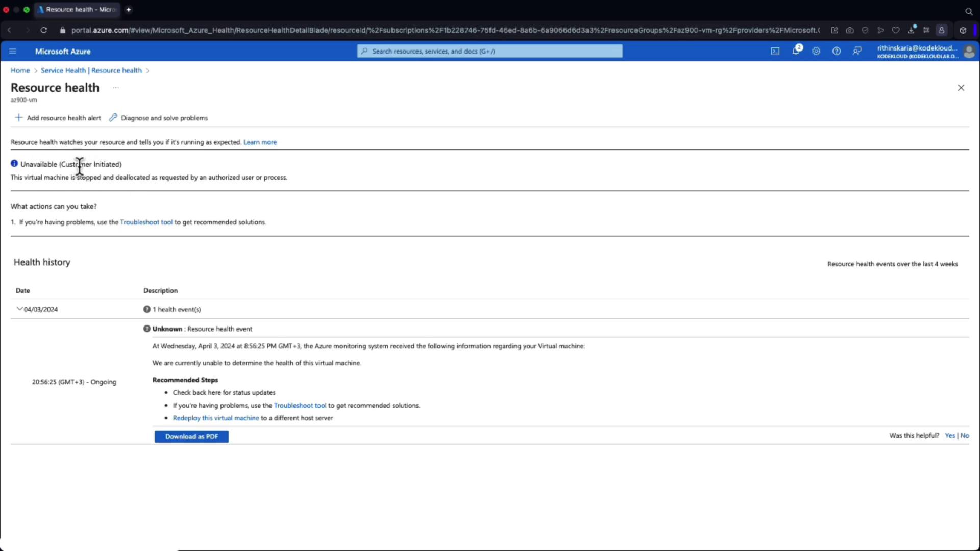Open the ellipsis menu next to Resource health title
Viewport: 980px width, 551px height.
(x=116, y=88)
